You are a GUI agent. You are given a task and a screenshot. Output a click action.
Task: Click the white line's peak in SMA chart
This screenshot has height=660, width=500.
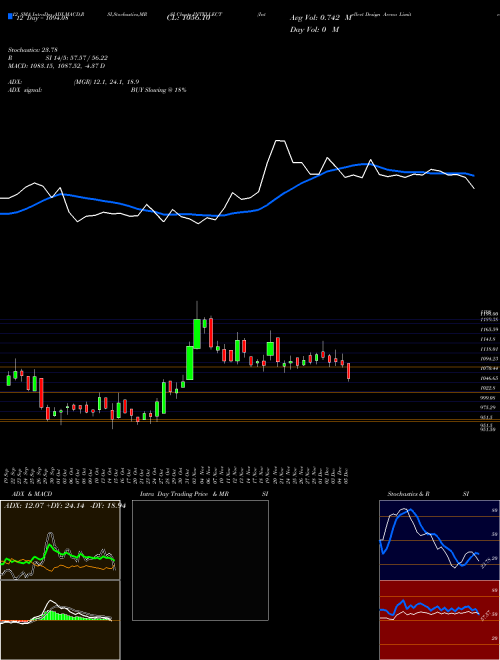click(281, 141)
